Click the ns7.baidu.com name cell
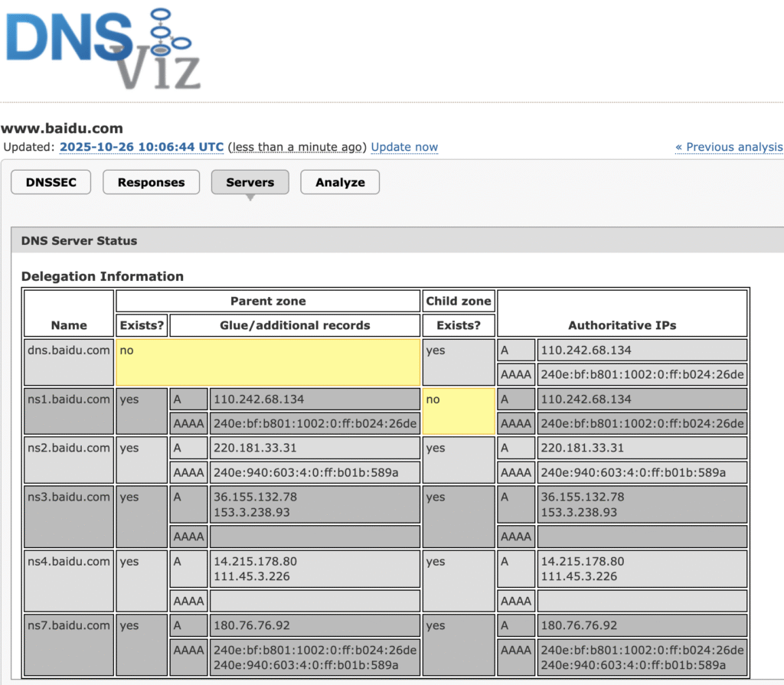Image resolution: width=784 pixels, height=685 pixels. click(69, 644)
